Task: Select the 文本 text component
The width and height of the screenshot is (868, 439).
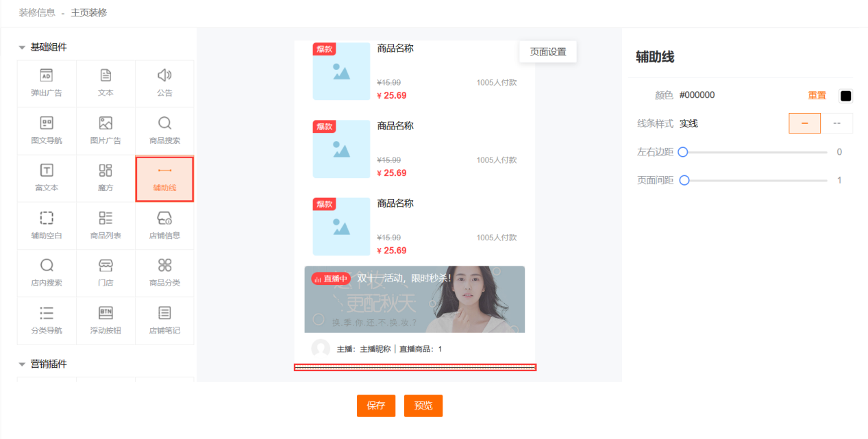Action: tap(106, 83)
